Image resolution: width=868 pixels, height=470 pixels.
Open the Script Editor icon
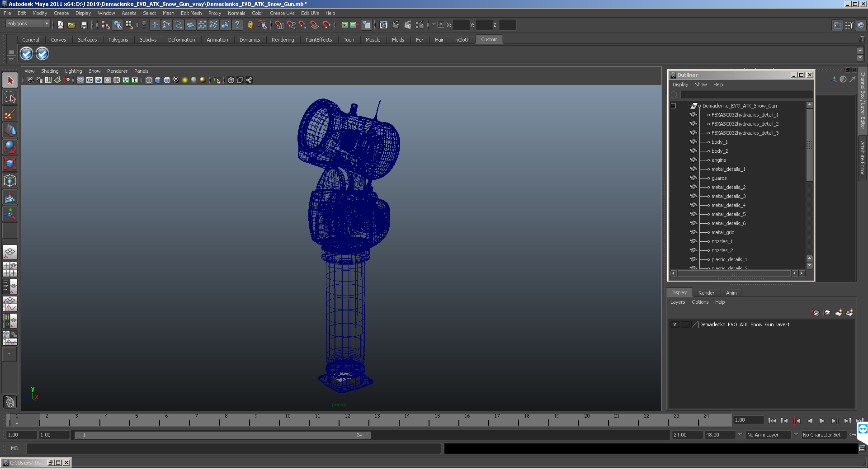coord(862,448)
